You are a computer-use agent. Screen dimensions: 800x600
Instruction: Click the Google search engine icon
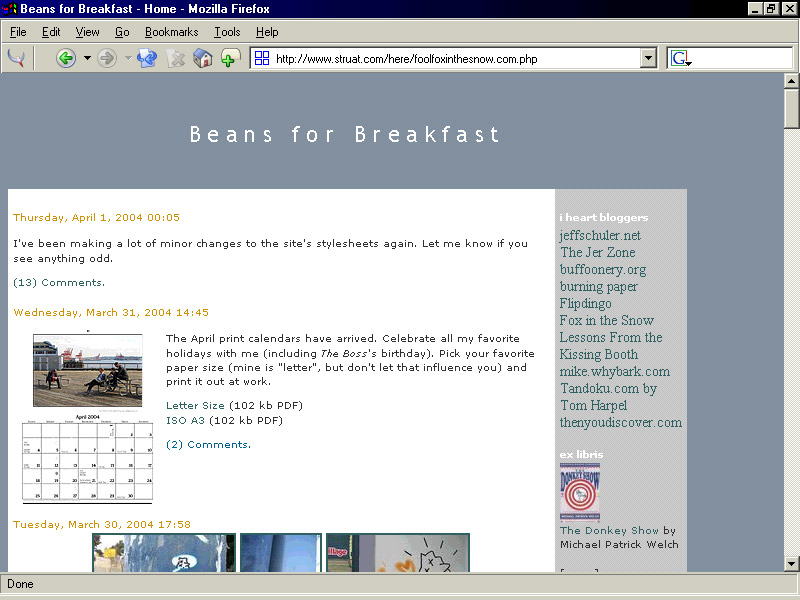click(x=681, y=58)
